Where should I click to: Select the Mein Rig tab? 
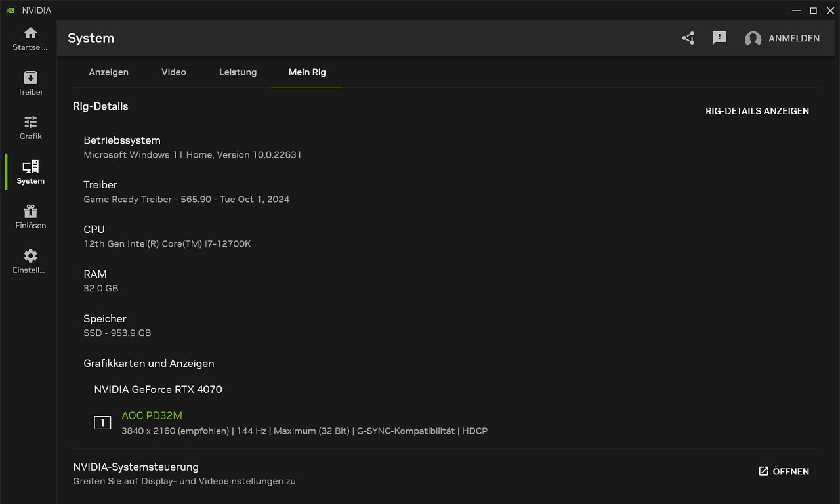[307, 72]
